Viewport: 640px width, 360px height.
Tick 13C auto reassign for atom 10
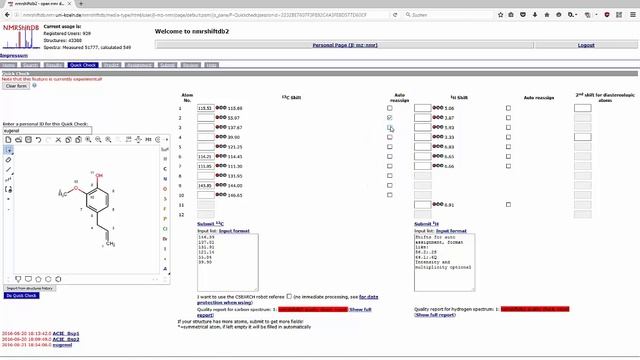tap(389, 195)
